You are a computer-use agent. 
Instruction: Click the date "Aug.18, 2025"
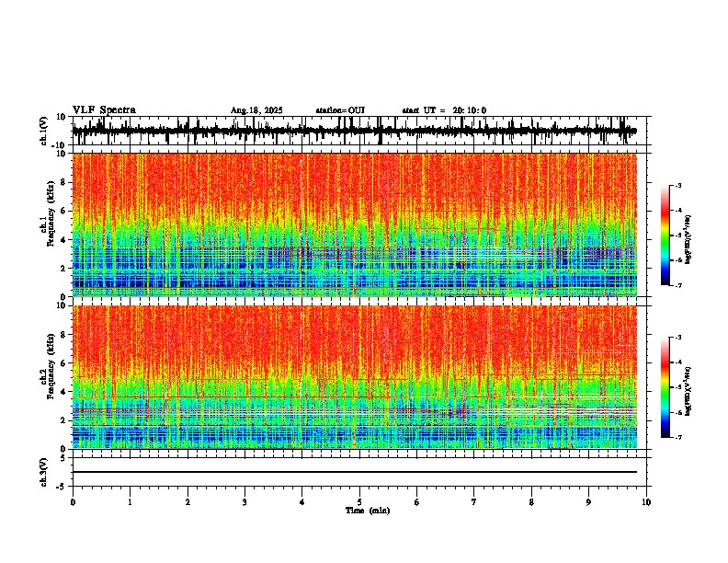pyautogui.click(x=256, y=110)
